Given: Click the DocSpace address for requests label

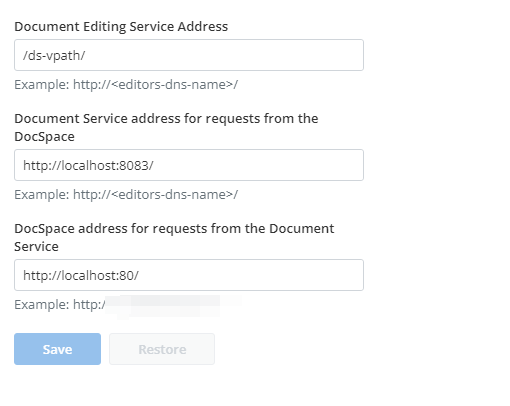Looking at the screenshot, I should (x=174, y=237).
